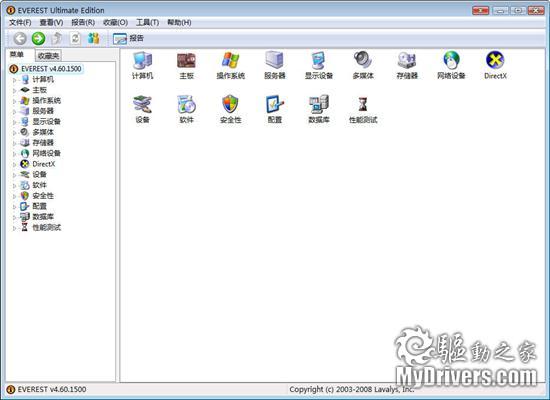Viewport: 550px width, 400px height.
Task: Expand the 多媒体 tree node arrow
Action: point(14,133)
